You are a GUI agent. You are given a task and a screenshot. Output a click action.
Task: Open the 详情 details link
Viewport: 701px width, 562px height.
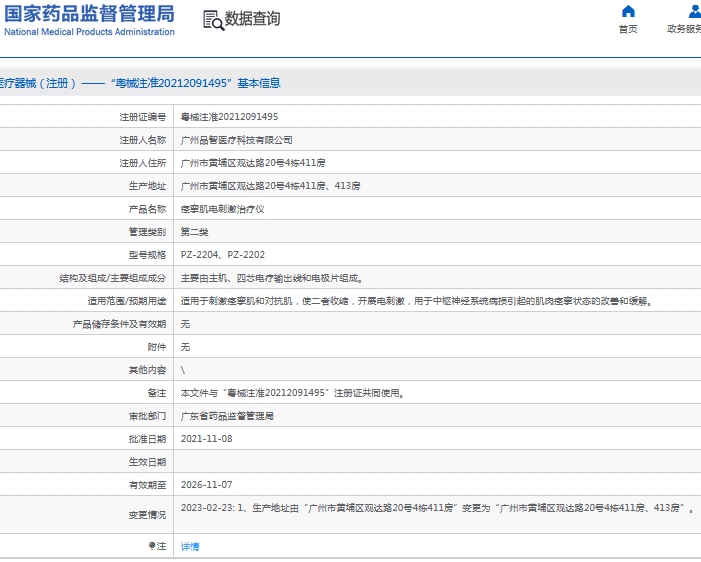[x=190, y=546]
